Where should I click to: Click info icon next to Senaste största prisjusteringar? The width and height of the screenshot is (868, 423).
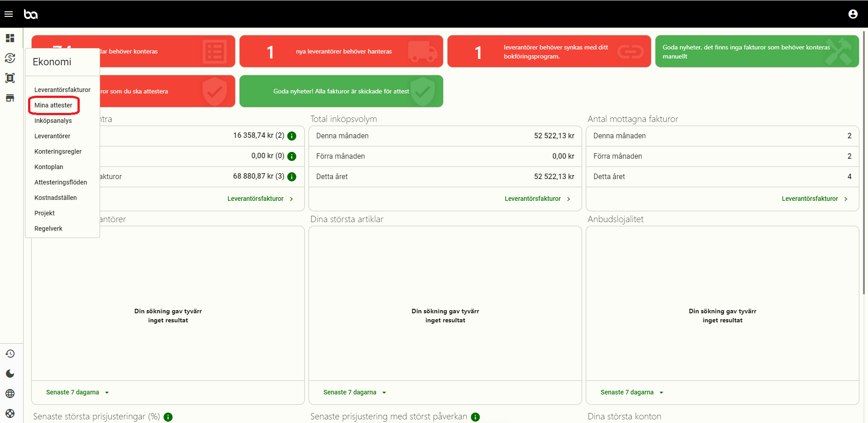(168, 417)
